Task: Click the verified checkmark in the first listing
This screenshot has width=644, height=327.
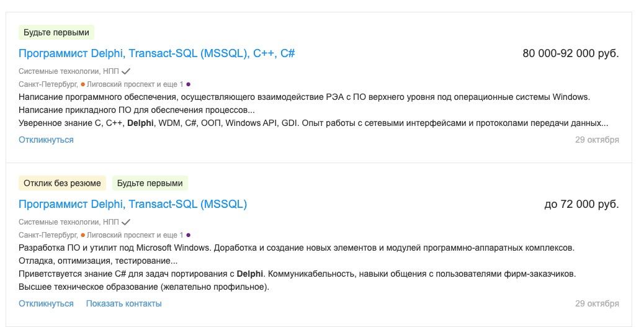Action: point(126,71)
